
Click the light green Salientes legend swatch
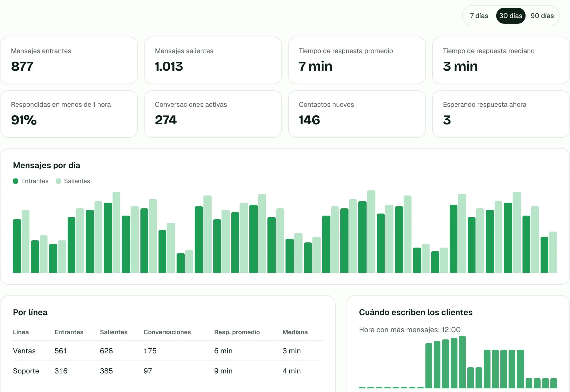(58, 181)
